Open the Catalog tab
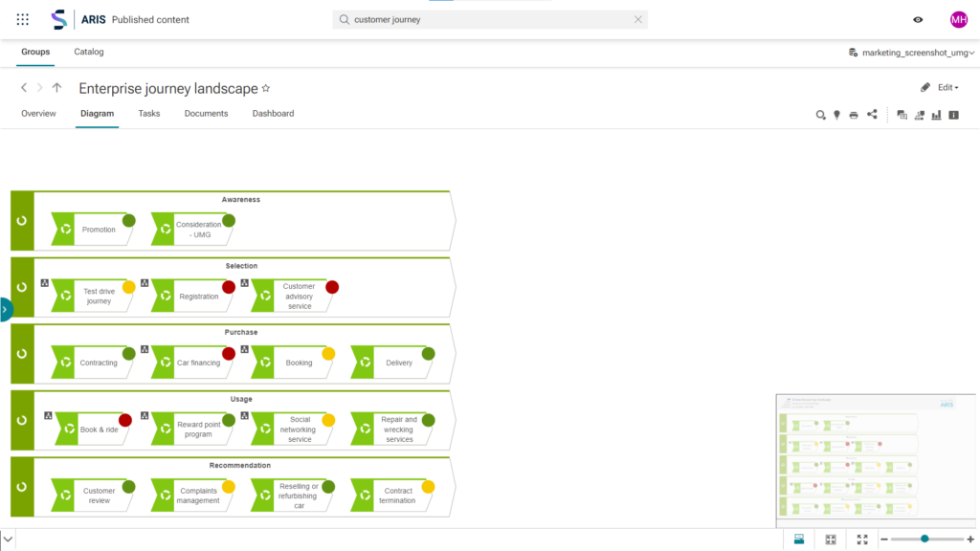Viewport: 980px width, 551px height. pos(89,52)
